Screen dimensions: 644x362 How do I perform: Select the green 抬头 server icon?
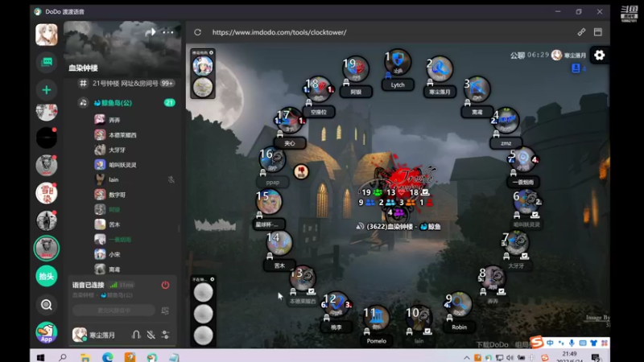click(x=47, y=276)
